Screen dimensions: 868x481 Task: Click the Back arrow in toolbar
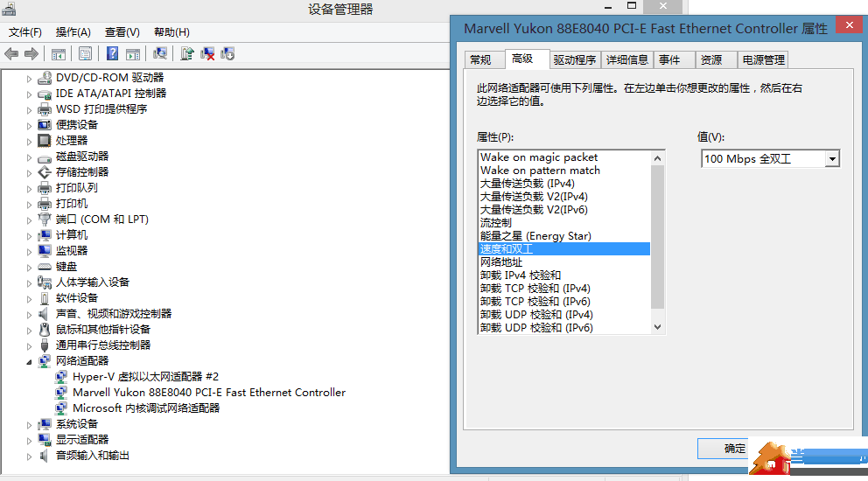(11, 53)
